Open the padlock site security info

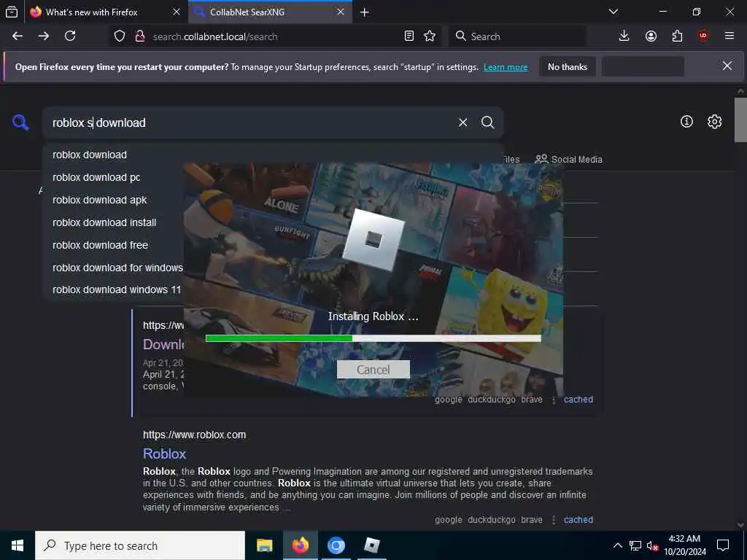[x=140, y=36]
